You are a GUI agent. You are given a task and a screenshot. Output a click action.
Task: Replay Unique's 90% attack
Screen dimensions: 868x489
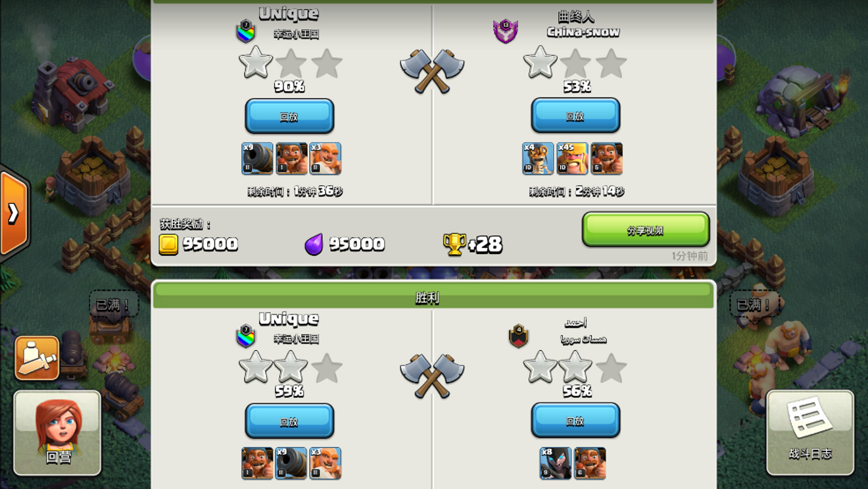pos(289,116)
